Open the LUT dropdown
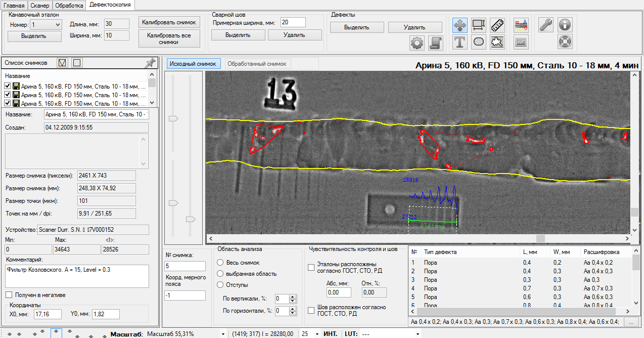 pos(417,334)
